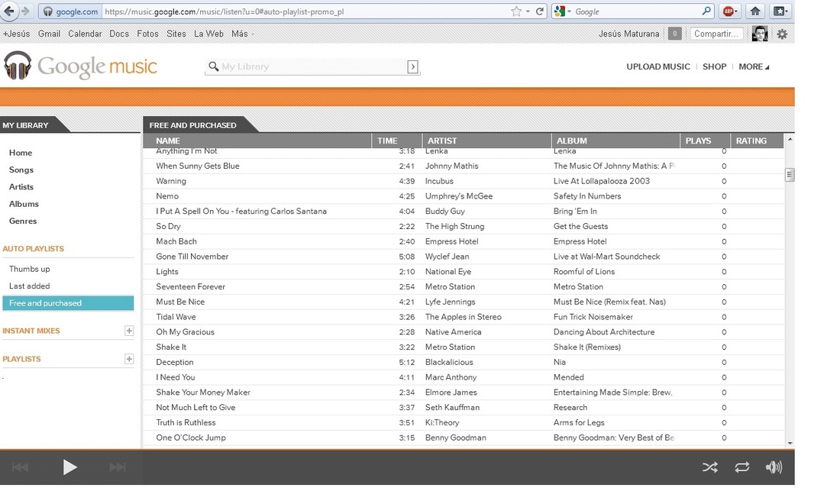Open browser home page icon
840x504 pixels.
[x=754, y=11]
